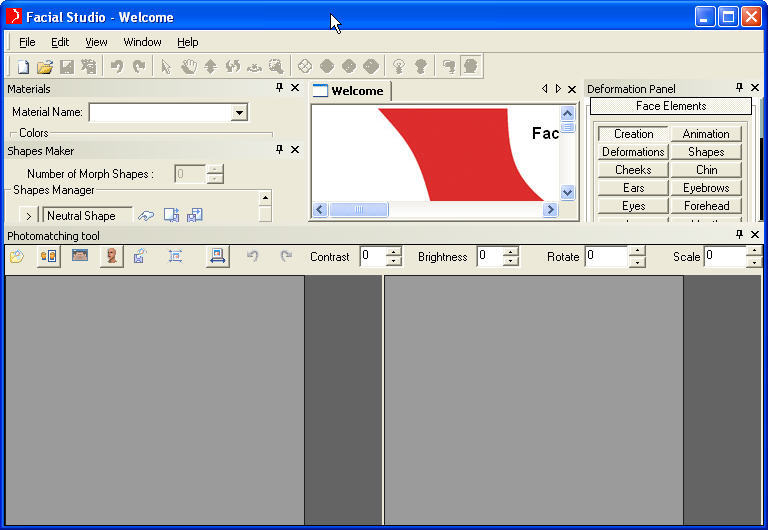Click the third sphere shading icon
This screenshot has height=530, width=768.
pos(349,66)
